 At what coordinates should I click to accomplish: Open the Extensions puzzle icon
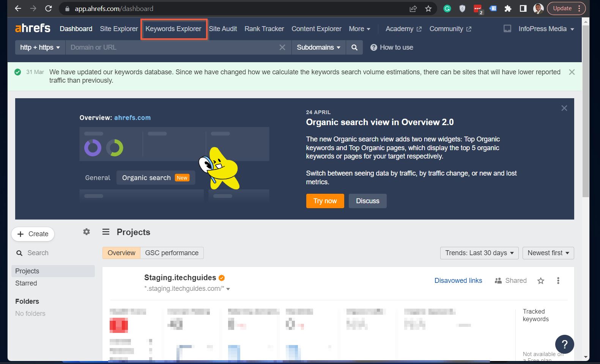click(508, 8)
